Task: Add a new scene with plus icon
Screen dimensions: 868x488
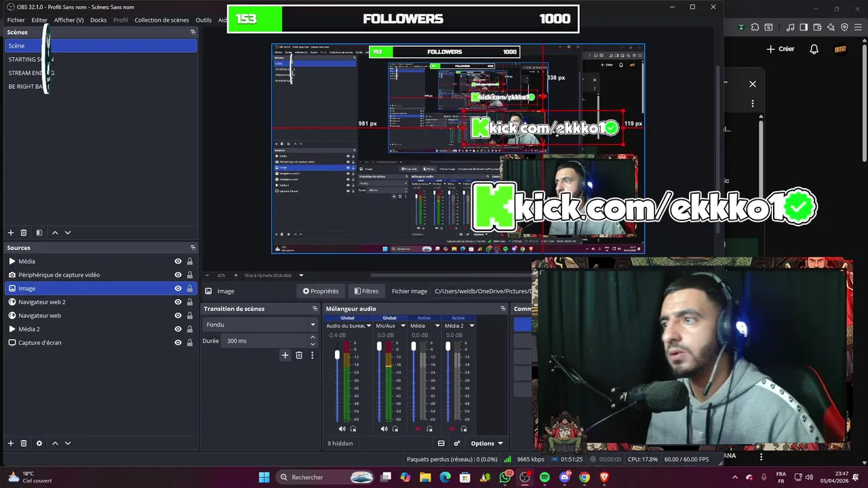Action: pos(10,232)
